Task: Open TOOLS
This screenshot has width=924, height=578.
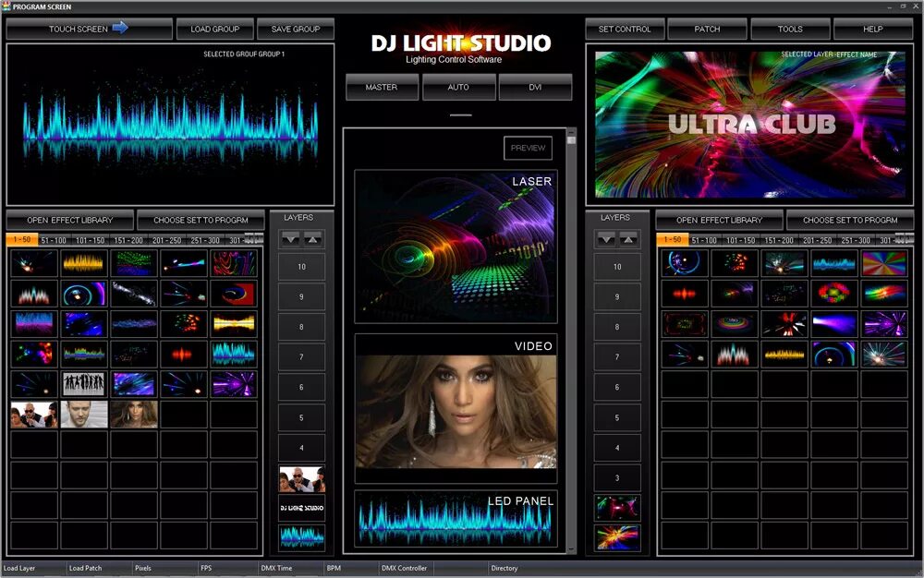Action: click(x=790, y=29)
